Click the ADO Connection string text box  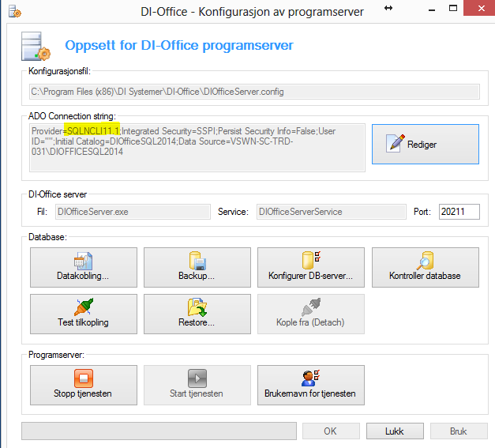[197, 148]
